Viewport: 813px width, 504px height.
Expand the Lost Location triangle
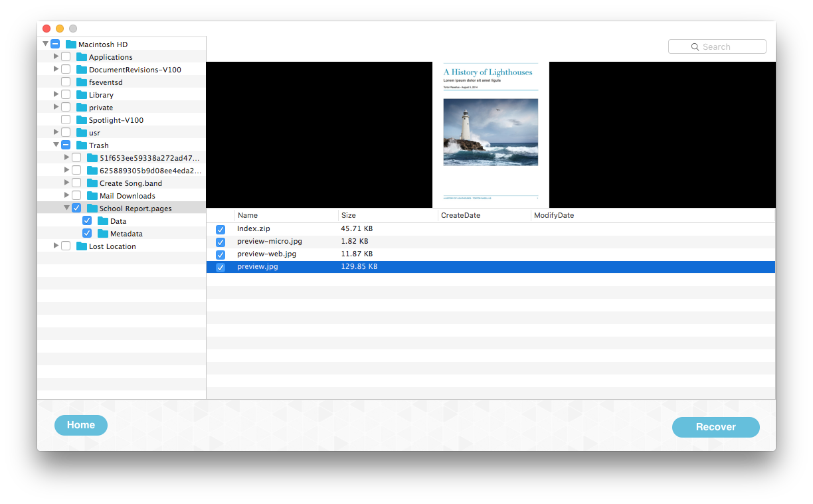click(x=56, y=246)
